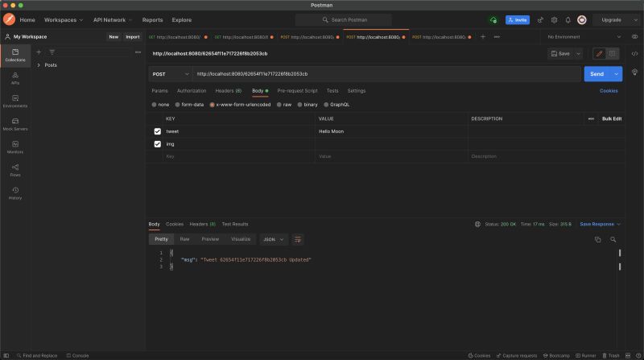
Task: Open the Collections sidebar panel
Action: tap(15, 55)
